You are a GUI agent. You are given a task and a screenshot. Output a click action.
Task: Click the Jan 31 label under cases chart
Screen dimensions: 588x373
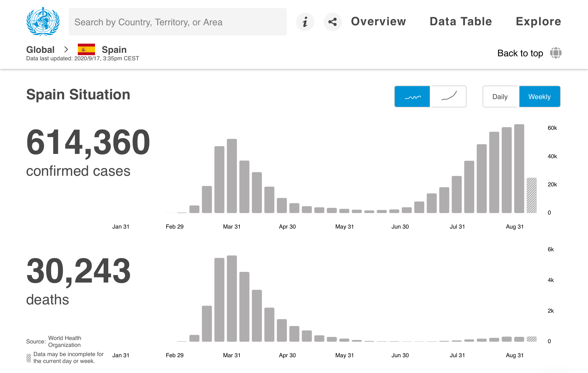(121, 227)
